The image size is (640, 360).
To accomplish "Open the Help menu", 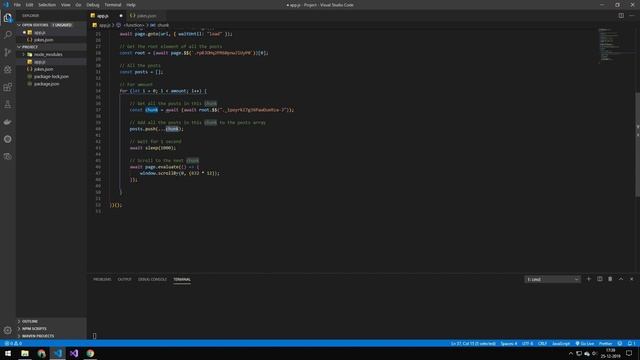I will 131,5.
